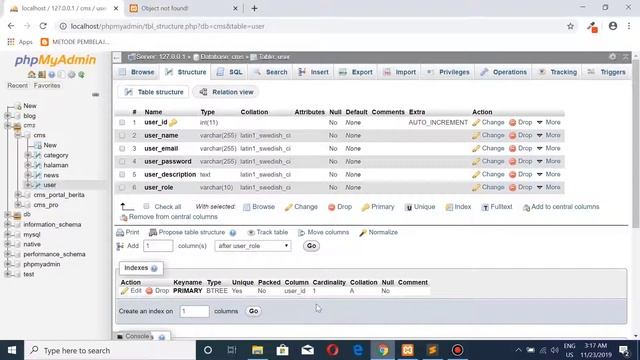The height and width of the screenshot is (360, 640).
Task: Open the phpMyAdmin settings gear icon
Action: pos(71,75)
